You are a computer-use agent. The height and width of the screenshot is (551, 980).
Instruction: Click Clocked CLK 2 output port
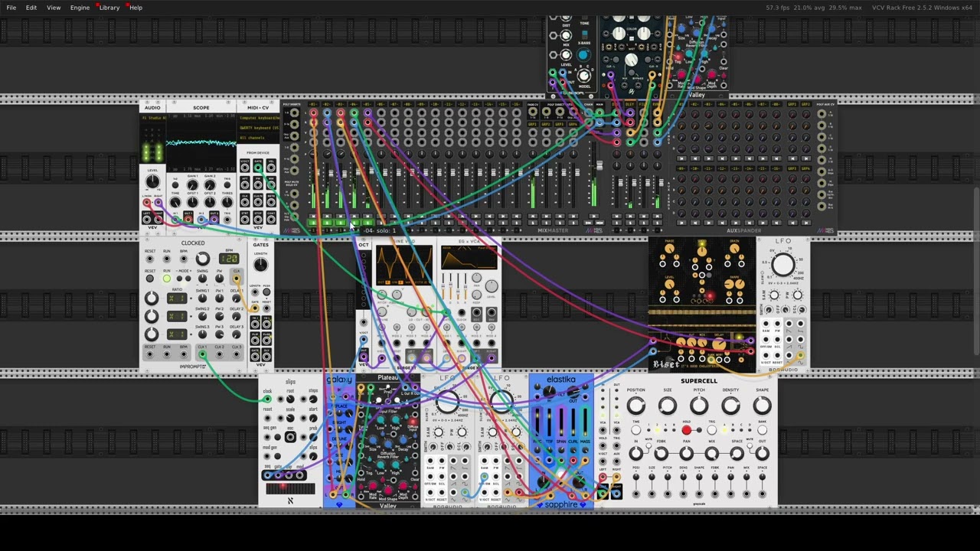(x=220, y=354)
